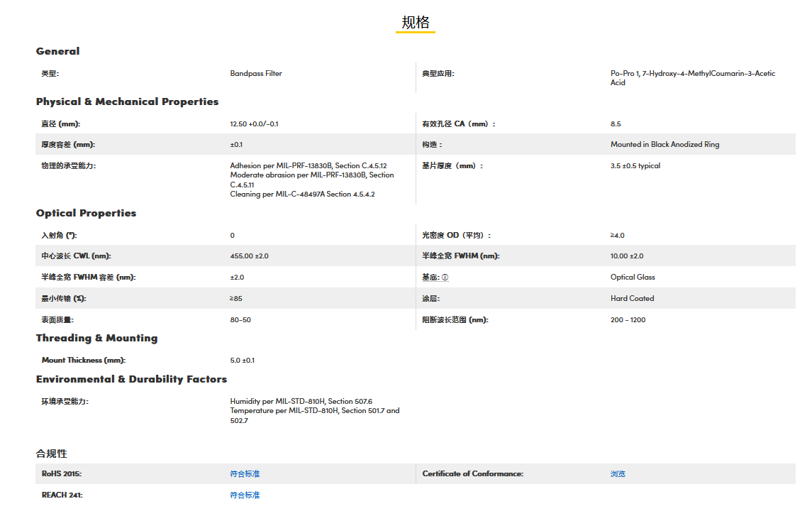This screenshot has width=812, height=516.
Task: Click the Environmental & Durability Factors heading
Action: coord(131,379)
